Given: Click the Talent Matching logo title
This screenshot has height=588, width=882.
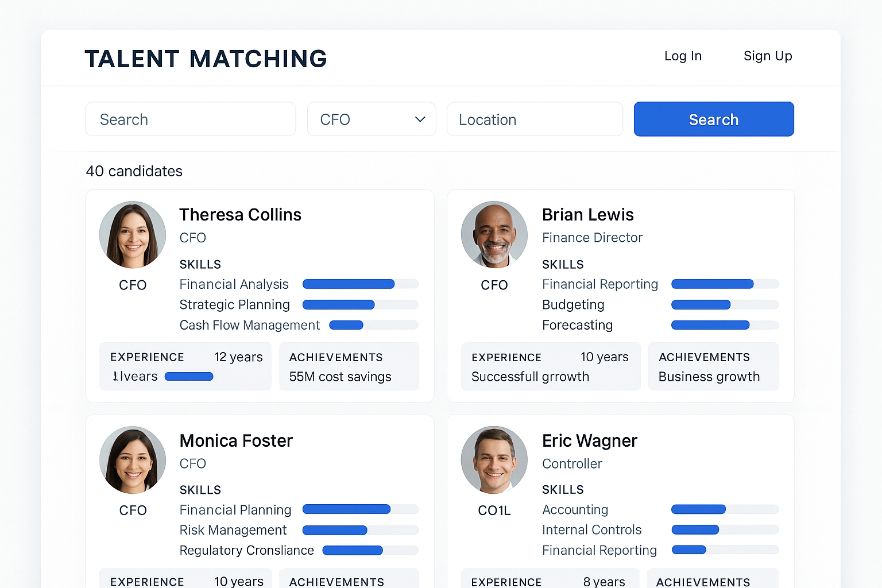Looking at the screenshot, I should [206, 59].
